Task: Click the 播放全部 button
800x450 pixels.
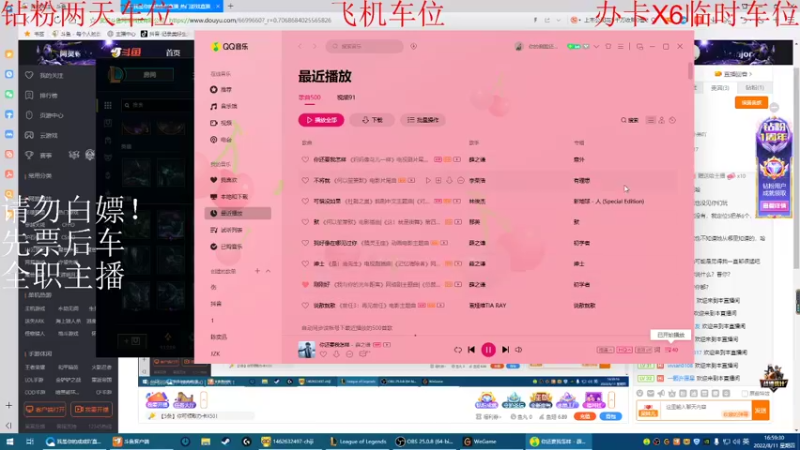Action: 321,120
